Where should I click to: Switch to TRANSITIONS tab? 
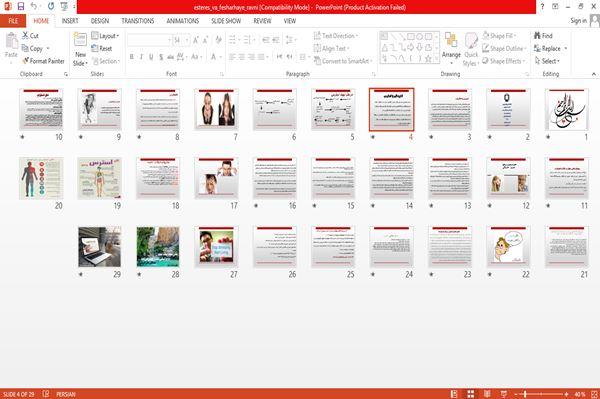pyautogui.click(x=138, y=21)
